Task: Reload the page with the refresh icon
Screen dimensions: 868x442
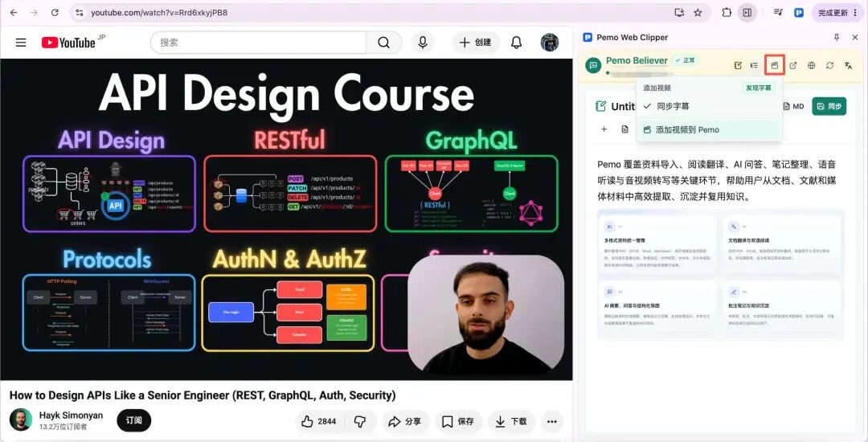Action: tap(55, 12)
